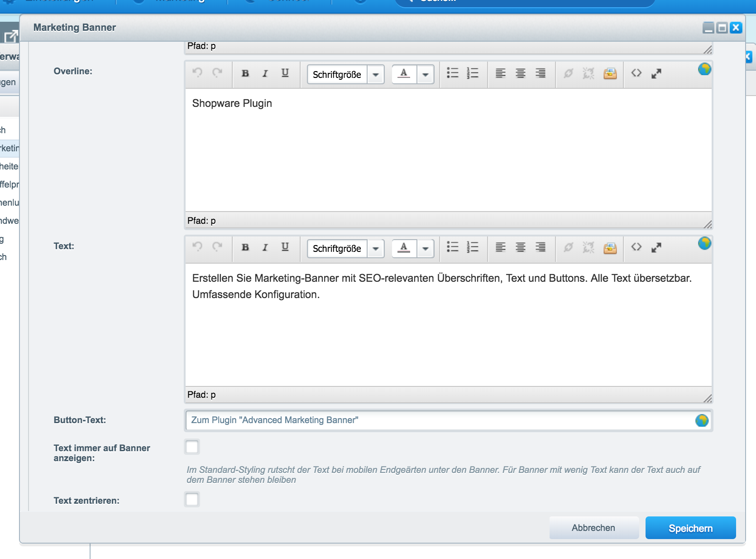756x559 pixels.
Task: Open media manager icon in Overline editor
Action: tap(610, 73)
